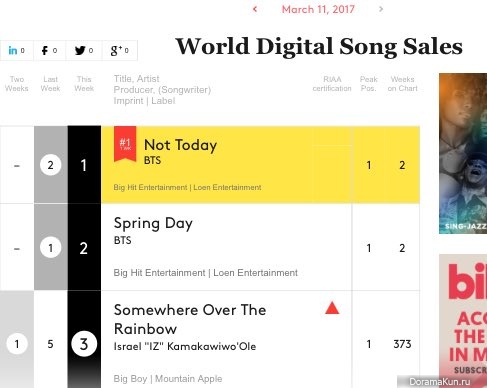Click BTS artist name under Not Today
This screenshot has width=487, height=388.
click(x=152, y=160)
